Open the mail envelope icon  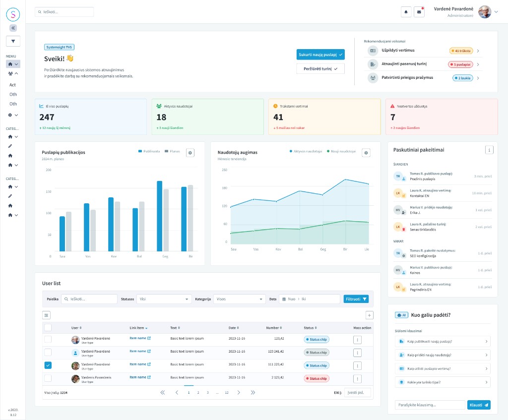point(419,12)
